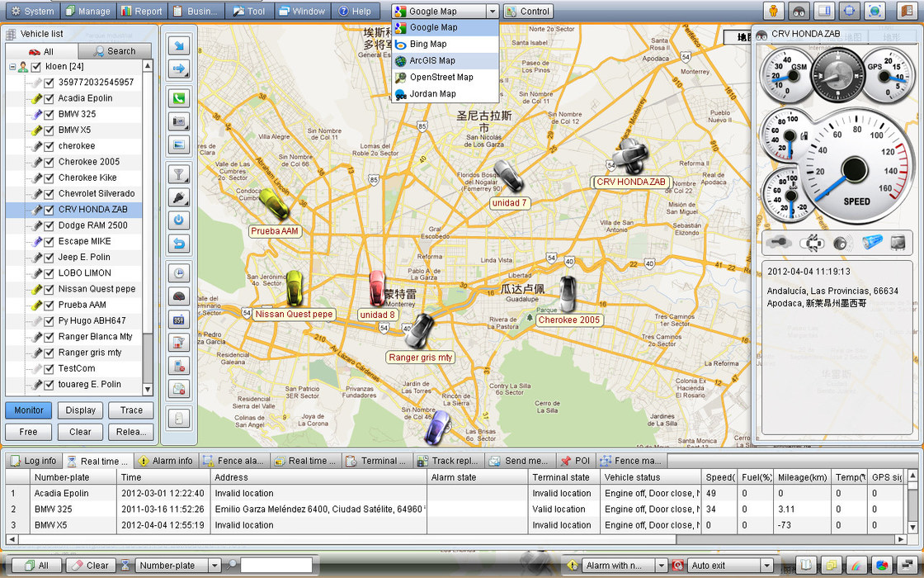Click the power plug icon in vertical toolbar
The image size is (924, 578).
point(179,197)
